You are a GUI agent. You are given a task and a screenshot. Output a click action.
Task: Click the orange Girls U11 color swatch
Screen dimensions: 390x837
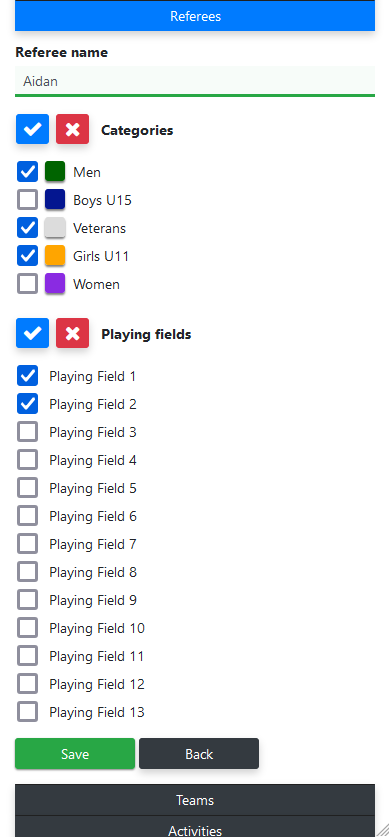tap(55, 256)
